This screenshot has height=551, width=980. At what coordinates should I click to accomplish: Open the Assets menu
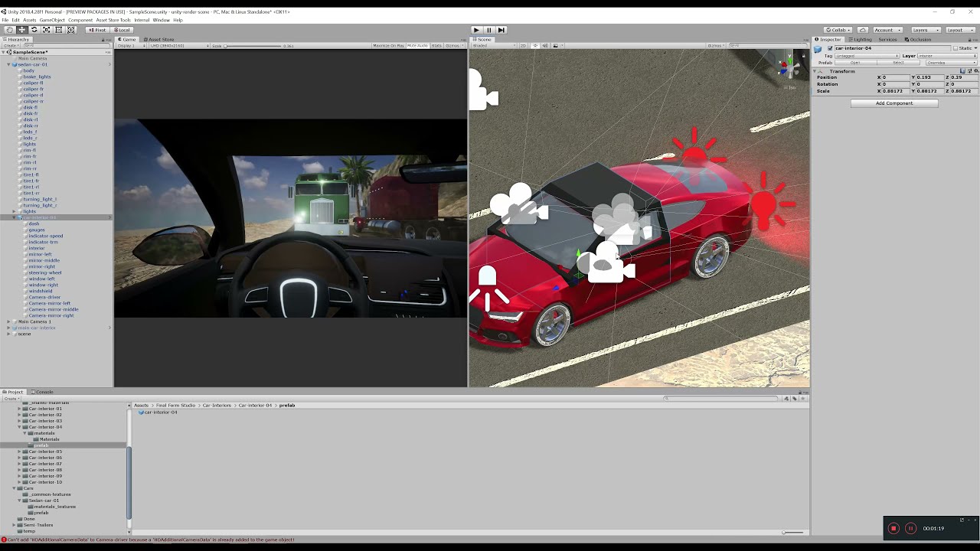(x=29, y=20)
